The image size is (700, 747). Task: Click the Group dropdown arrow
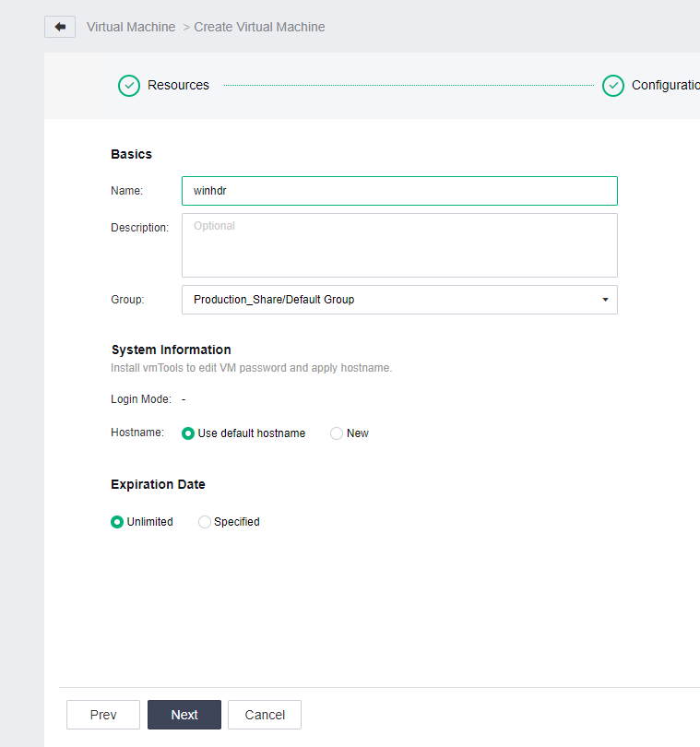(605, 300)
